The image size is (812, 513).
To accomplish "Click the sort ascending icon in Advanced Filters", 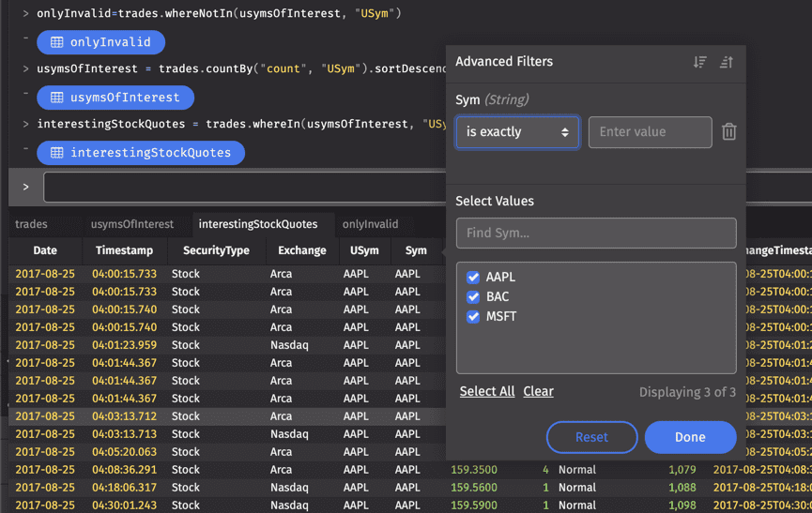I will (x=726, y=62).
